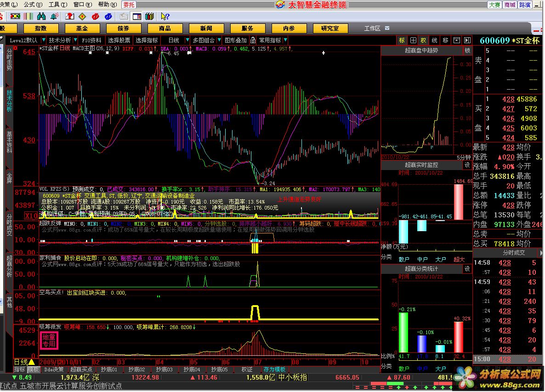
Task: Select the 抄底01 template tab
Action: [x=109, y=369]
